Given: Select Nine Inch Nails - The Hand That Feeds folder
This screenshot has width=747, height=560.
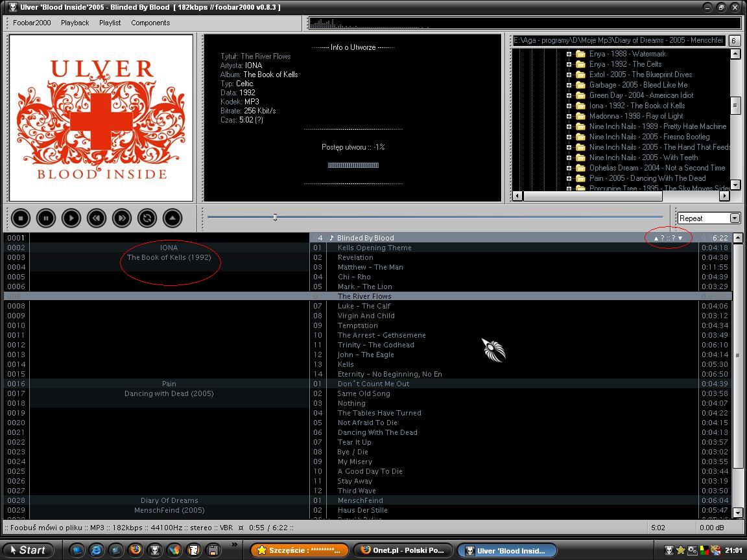Looking at the screenshot, I should [x=659, y=147].
